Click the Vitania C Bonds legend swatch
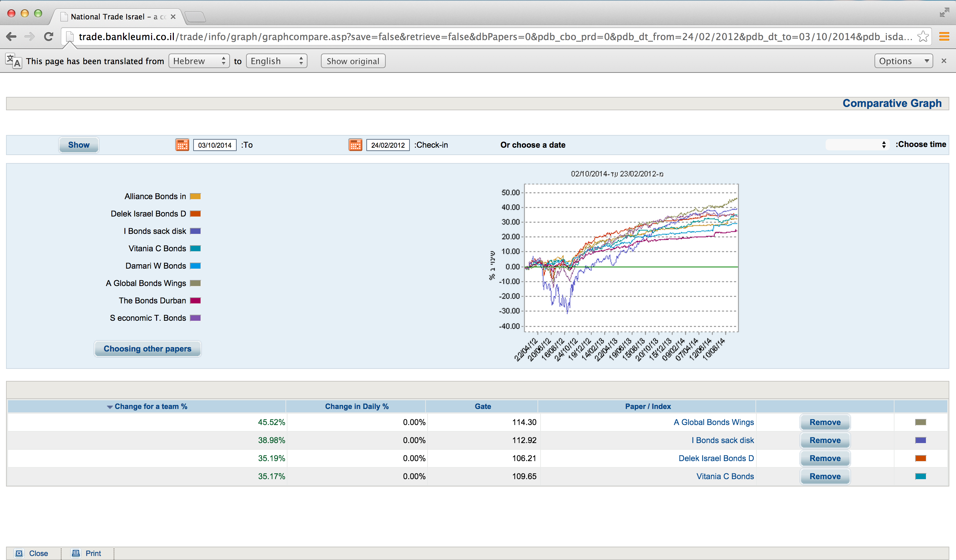Image resolution: width=956 pixels, height=560 pixels. (x=195, y=249)
